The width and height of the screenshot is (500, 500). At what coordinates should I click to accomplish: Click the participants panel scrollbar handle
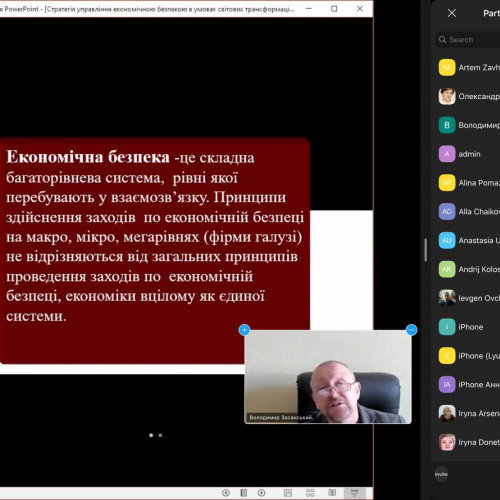pos(426,250)
